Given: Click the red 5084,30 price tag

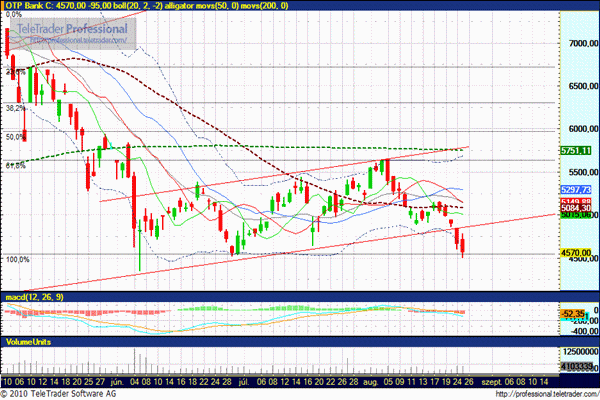Looking at the screenshot, I should 578,208.
